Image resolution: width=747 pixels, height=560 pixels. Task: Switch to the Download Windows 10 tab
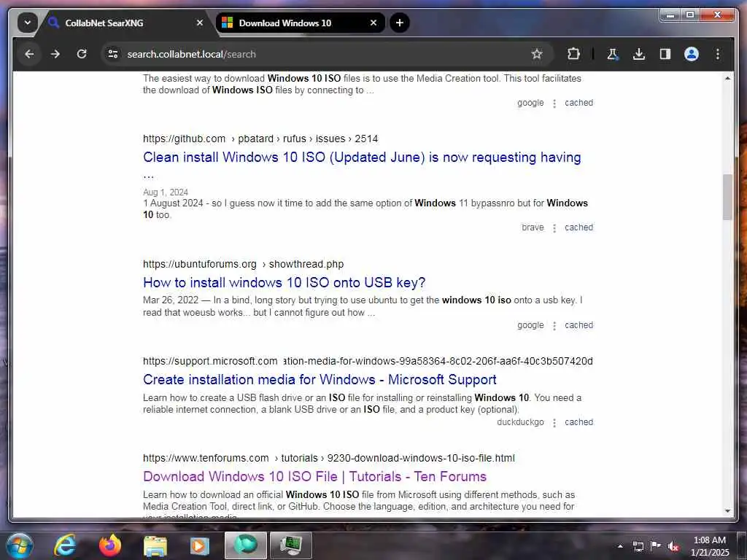[300, 23]
